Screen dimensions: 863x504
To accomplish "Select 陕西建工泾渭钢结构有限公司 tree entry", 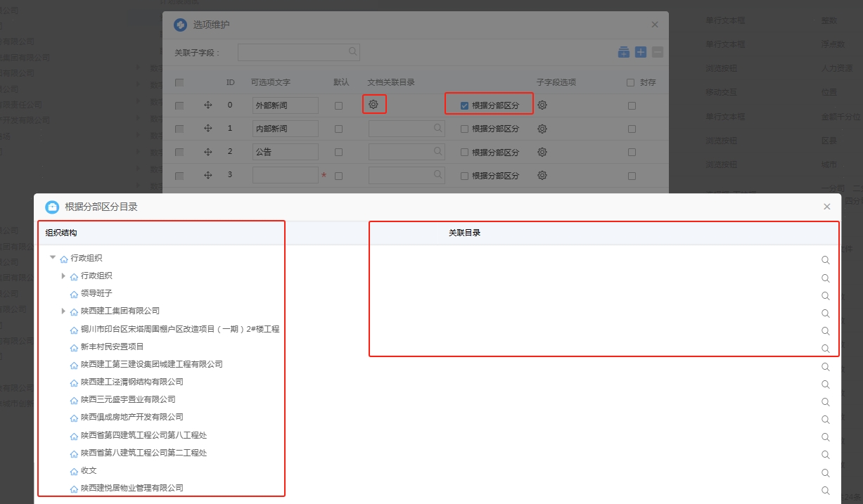I will click(132, 382).
